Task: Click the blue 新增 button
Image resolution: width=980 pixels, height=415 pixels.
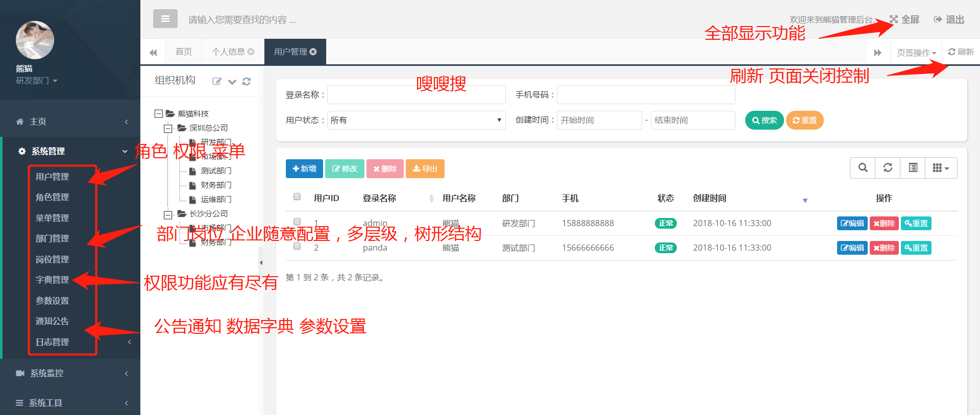Action: (x=304, y=169)
